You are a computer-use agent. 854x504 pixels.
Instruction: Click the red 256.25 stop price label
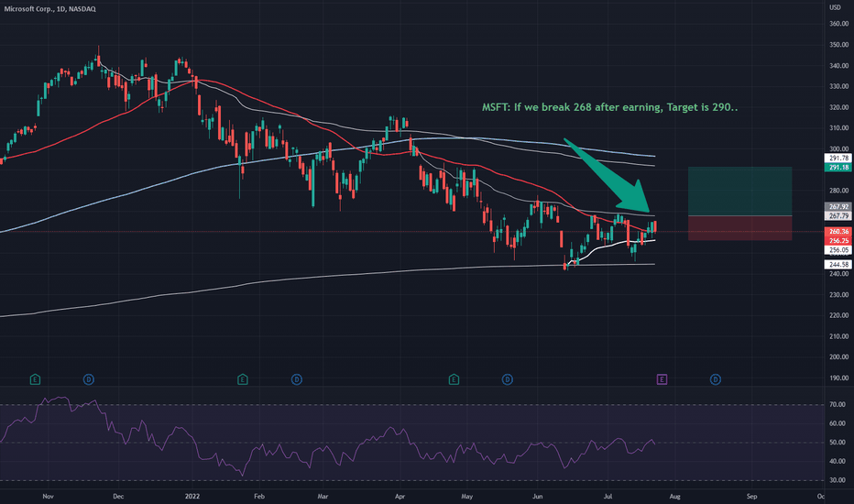(838, 241)
